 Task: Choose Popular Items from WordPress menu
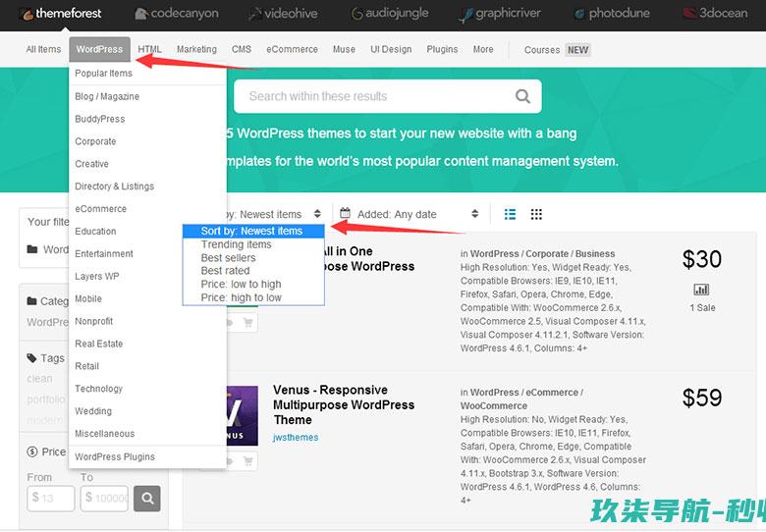103,74
